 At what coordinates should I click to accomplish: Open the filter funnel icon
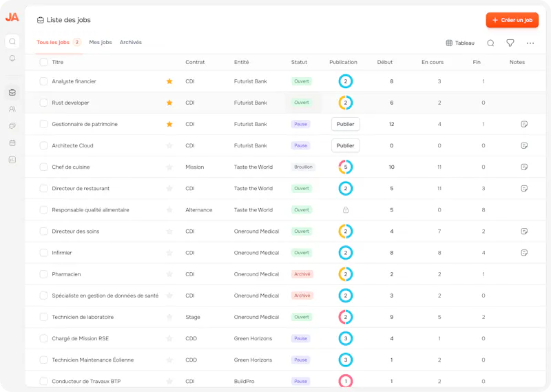[x=510, y=43]
